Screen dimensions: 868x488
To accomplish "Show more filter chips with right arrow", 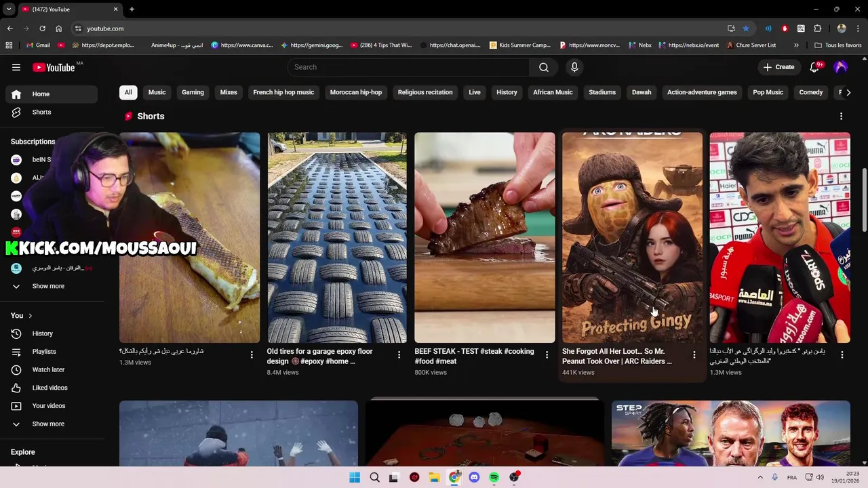I will click(848, 92).
